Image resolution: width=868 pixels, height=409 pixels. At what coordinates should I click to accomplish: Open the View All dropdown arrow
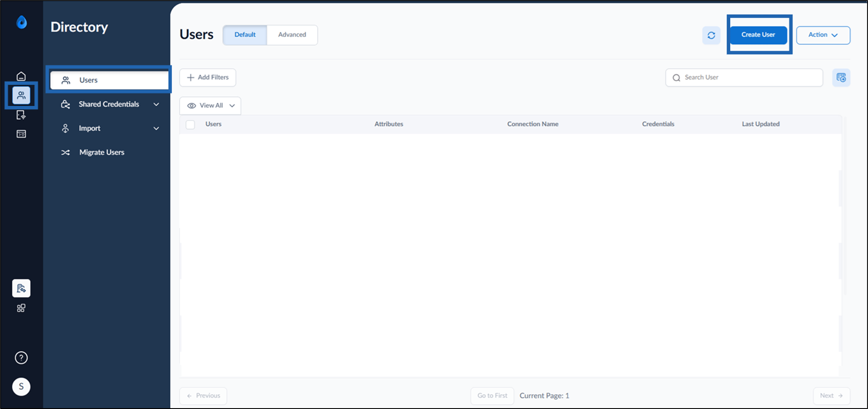[x=232, y=106]
